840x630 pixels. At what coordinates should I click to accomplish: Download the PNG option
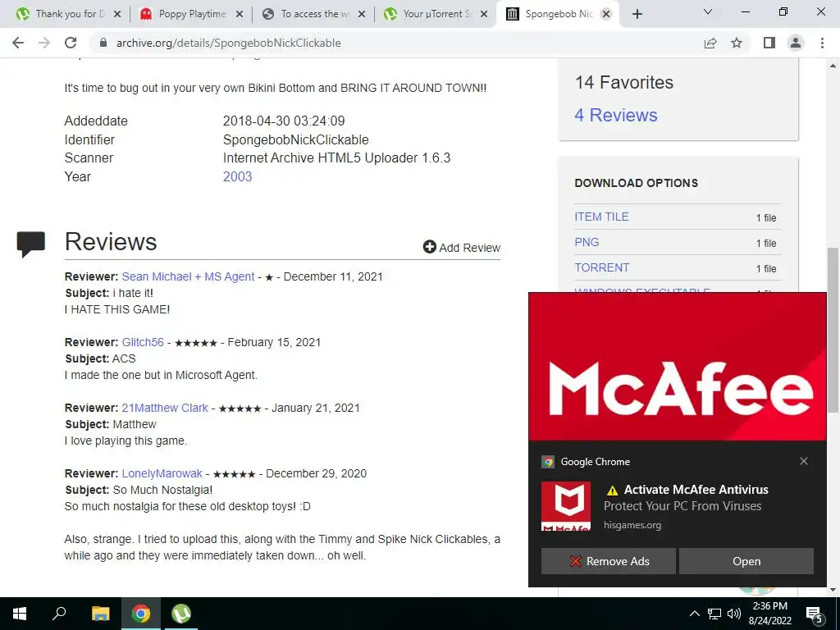point(587,242)
